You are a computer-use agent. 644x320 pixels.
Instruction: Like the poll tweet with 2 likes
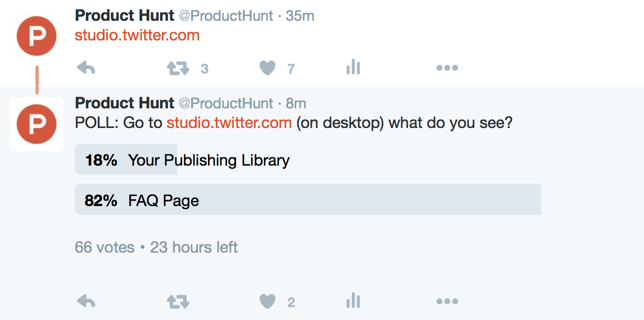click(267, 303)
